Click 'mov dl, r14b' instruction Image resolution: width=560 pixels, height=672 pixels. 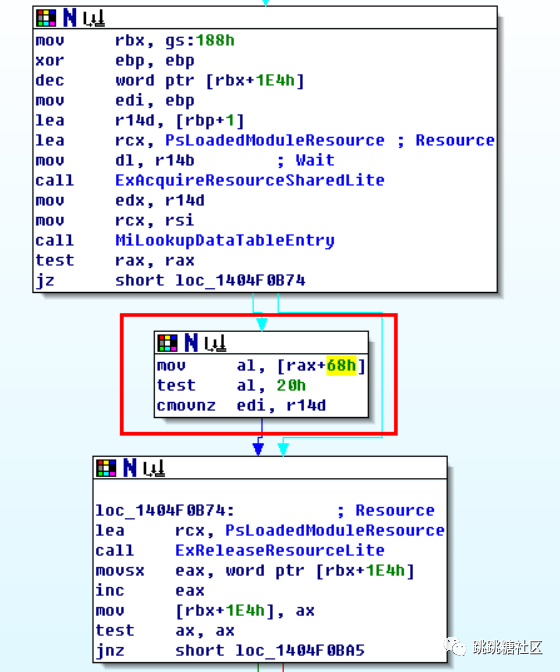pos(115,160)
